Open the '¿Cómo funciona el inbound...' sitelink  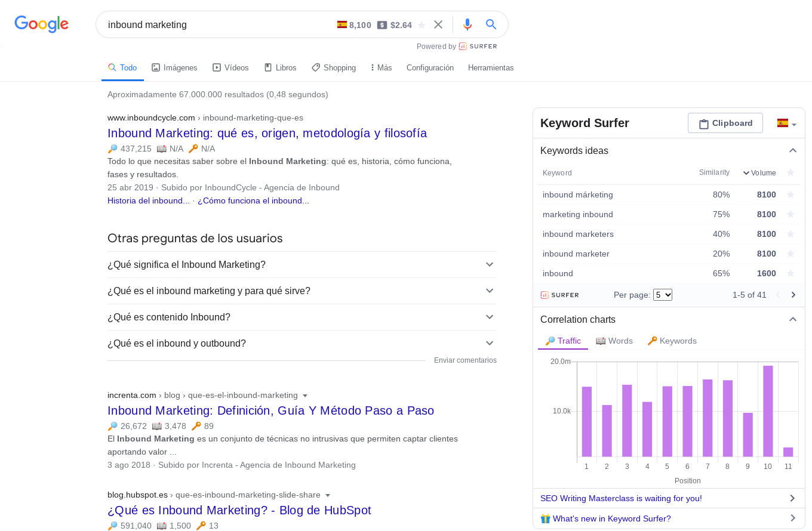tap(253, 200)
